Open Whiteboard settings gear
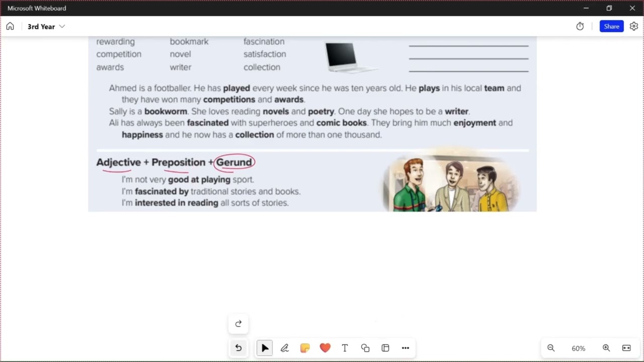The image size is (644, 362). click(634, 26)
